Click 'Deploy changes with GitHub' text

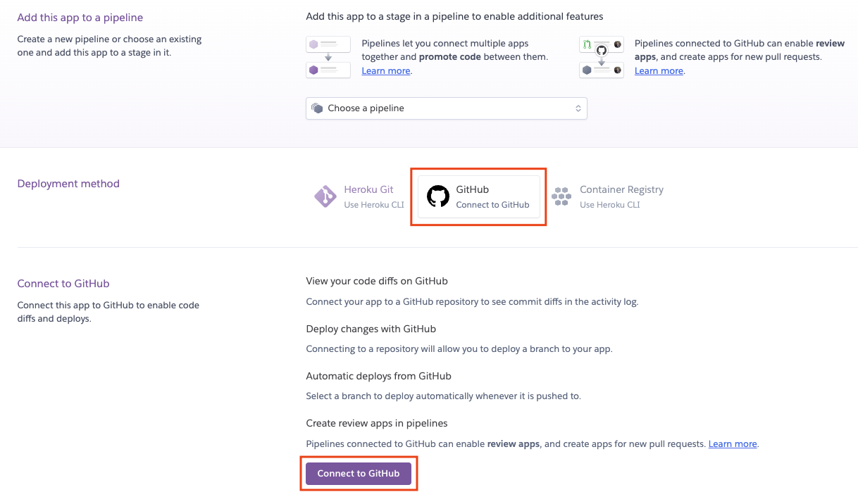point(371,329)
